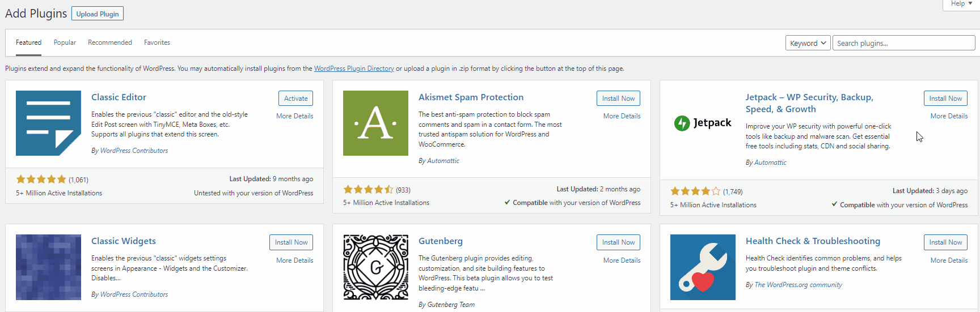Open More Details for Classic Widgets
This screenshot has height=312, width=980.
pos(295,260)
